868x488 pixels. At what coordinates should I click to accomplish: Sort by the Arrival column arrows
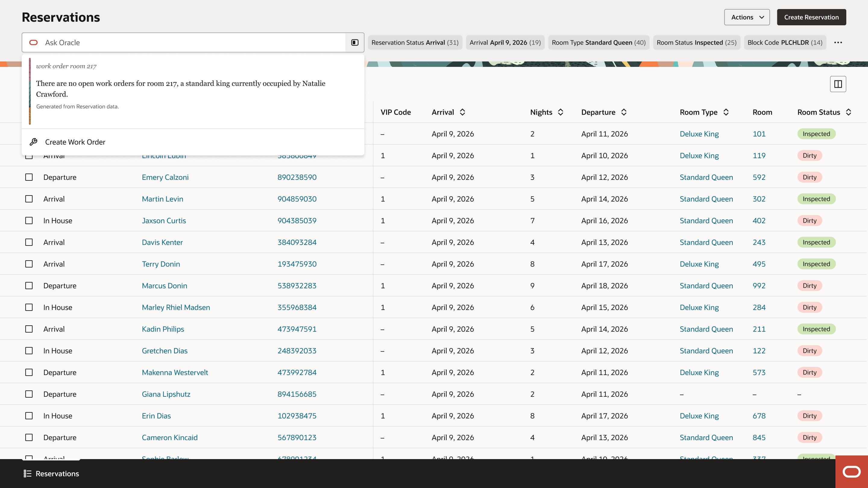click(x=462, y=112)
